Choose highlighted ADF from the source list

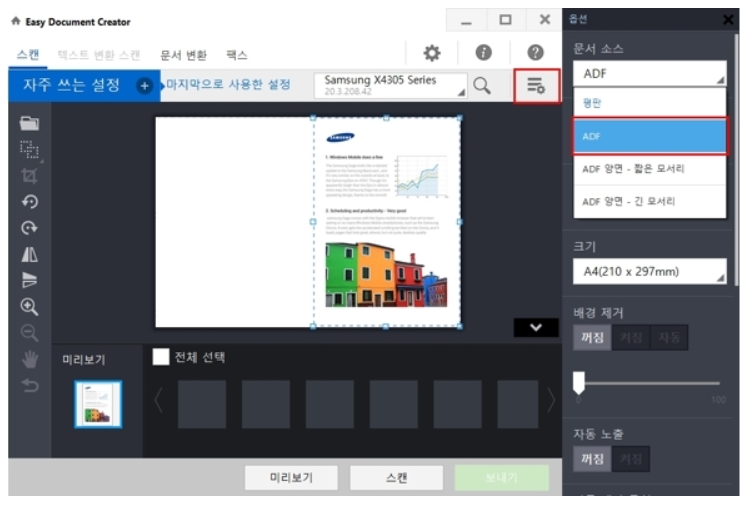pyautogui.click(x=650, y=136)
